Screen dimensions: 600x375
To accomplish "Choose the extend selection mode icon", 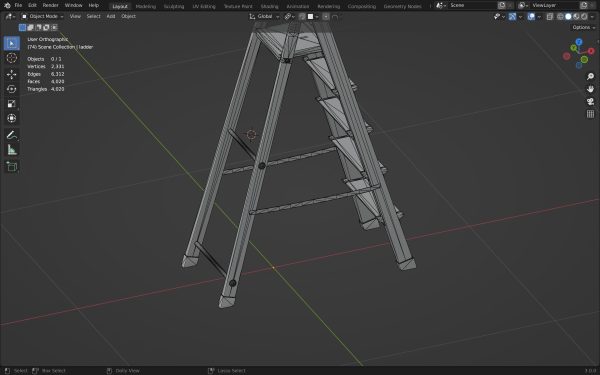I will [x=30, y=27].
